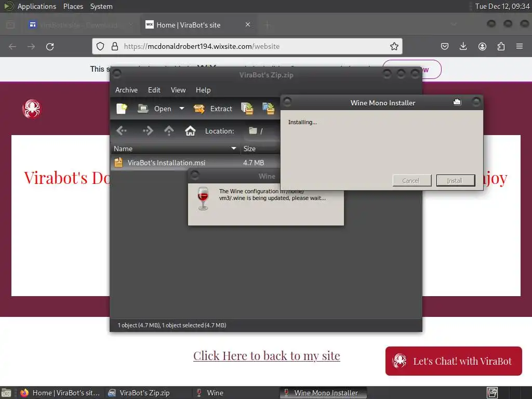
Task: Open the Pocket save icon
Action: pos(445,46)
